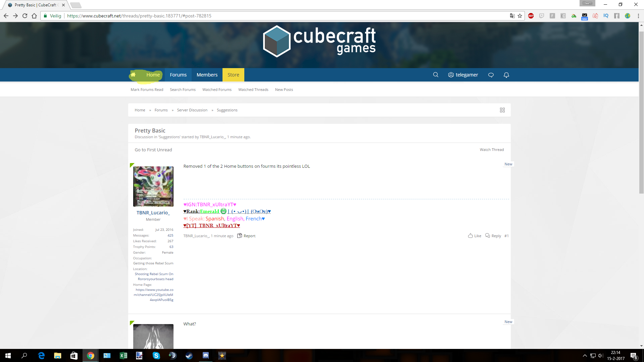This screenshot has width=644, height=362.
Task: Close the Pretty Basic CubeCraft tab
Action: tap(63, 5)
